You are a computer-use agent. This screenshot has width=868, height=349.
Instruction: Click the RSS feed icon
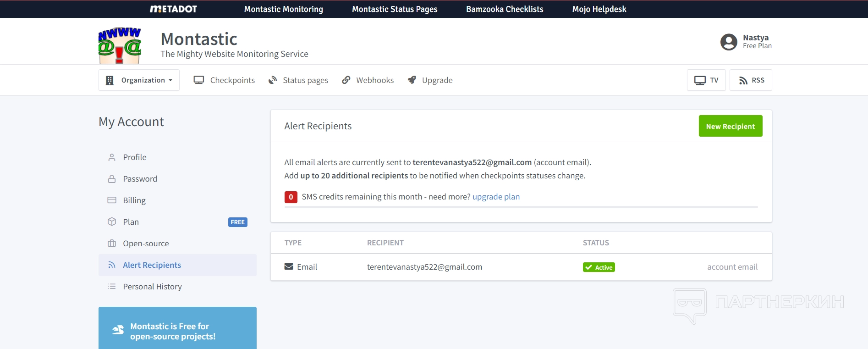coord(743,81)
